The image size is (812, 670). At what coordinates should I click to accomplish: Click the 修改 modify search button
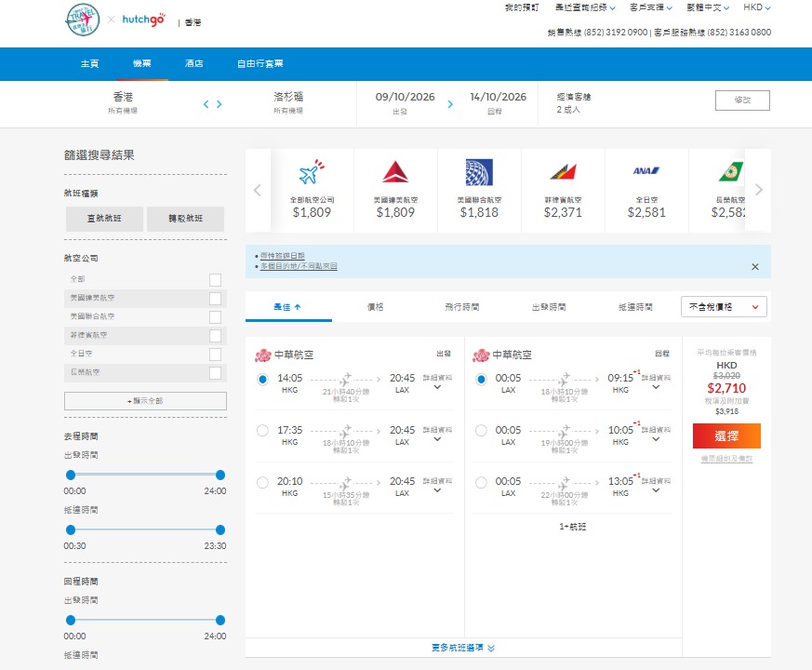[742, 100]
